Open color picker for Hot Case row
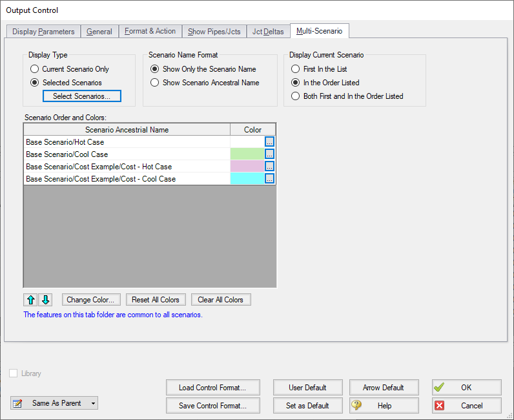 269,142
